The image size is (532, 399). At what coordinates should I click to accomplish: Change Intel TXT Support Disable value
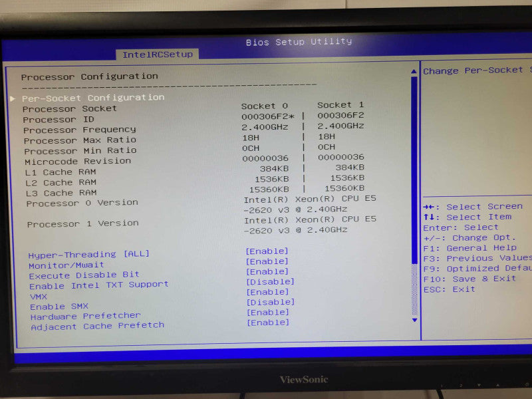tap(271, 281)
